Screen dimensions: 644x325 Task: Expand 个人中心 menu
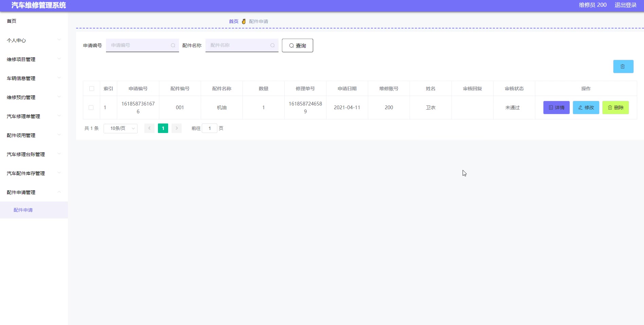(34, 40)
